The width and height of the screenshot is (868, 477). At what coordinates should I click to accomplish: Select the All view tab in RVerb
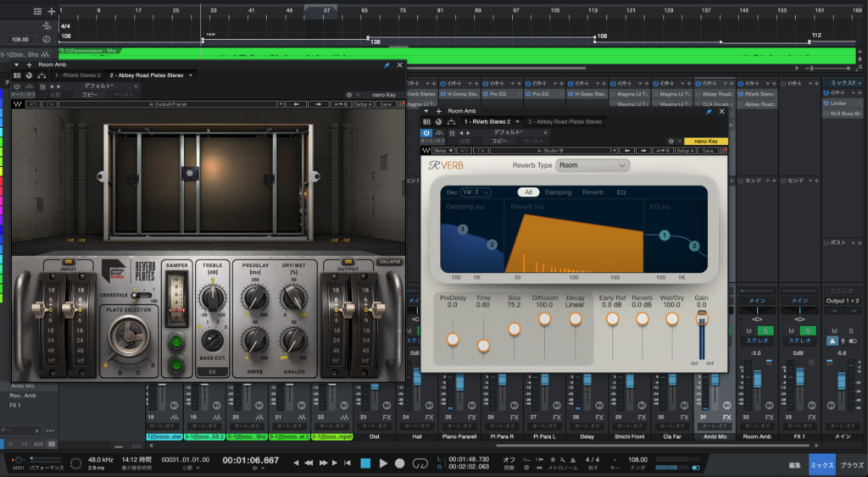pyautogui.click(x=528, y=192)
